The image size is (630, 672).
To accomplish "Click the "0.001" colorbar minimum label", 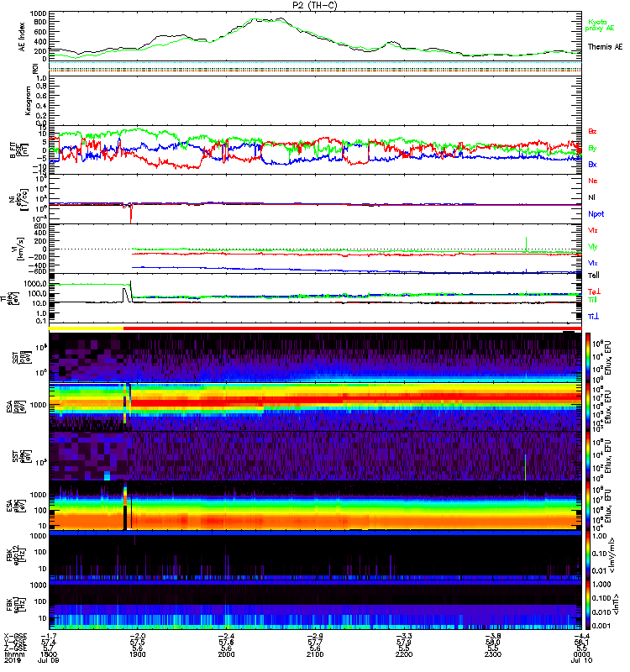I will [x=601, y=626].
